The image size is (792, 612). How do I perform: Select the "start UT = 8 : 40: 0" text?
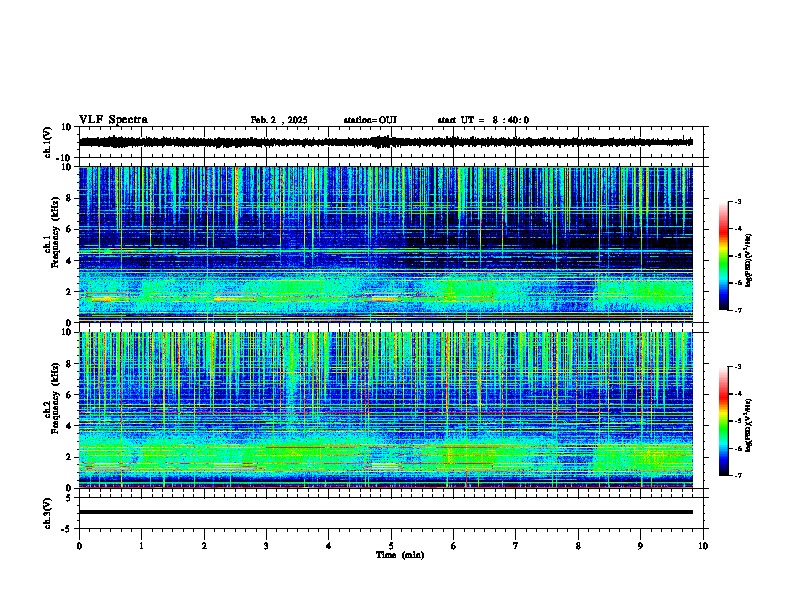pyautogui.click(x=483, y=120)
